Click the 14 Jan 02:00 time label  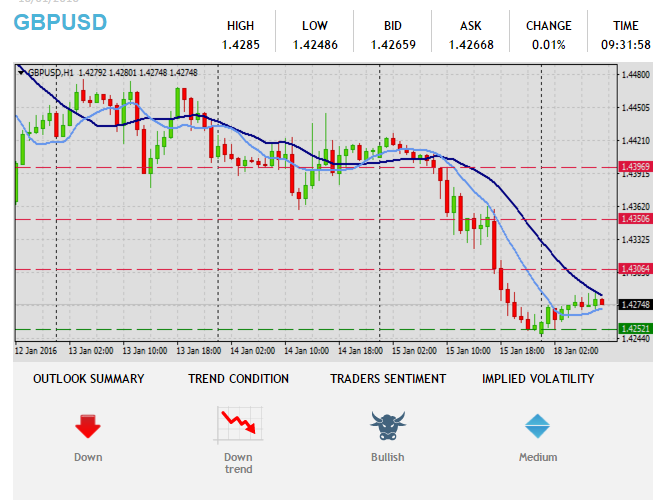253,351
